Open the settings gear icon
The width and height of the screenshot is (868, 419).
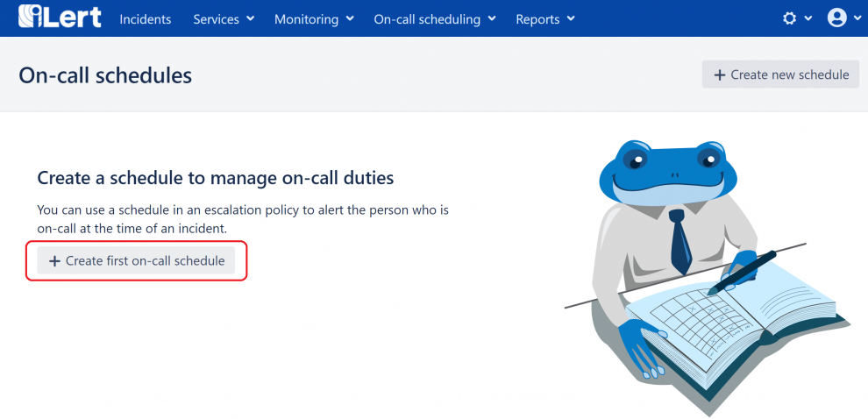click(x=789, y=18)
